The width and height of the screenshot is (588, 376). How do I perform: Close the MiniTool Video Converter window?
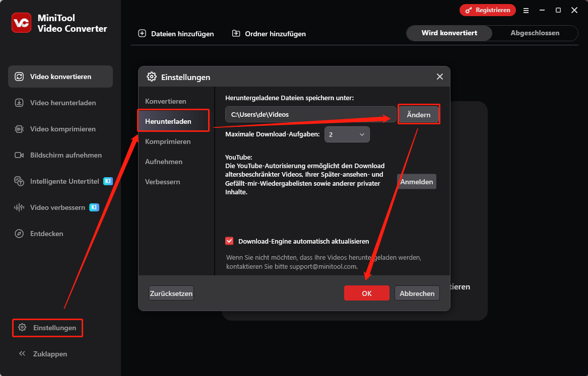(574, 11)
